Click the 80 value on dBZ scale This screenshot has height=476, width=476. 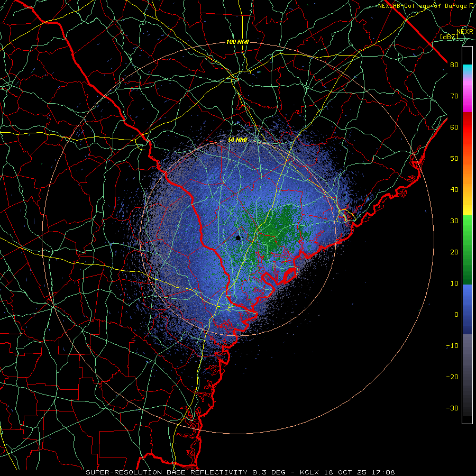454,65
